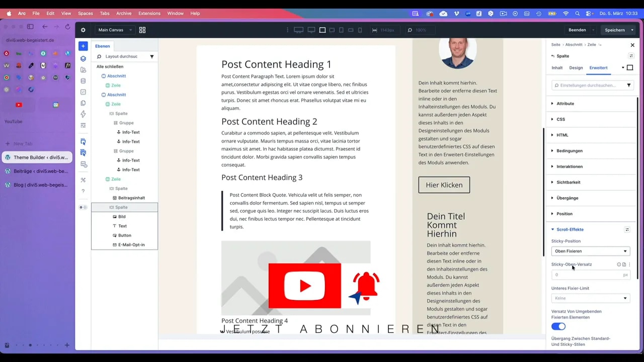Click the grid view icon beside Main Canvas
The width and height of the screenshot is (644, 362).
tap(142, 30)
